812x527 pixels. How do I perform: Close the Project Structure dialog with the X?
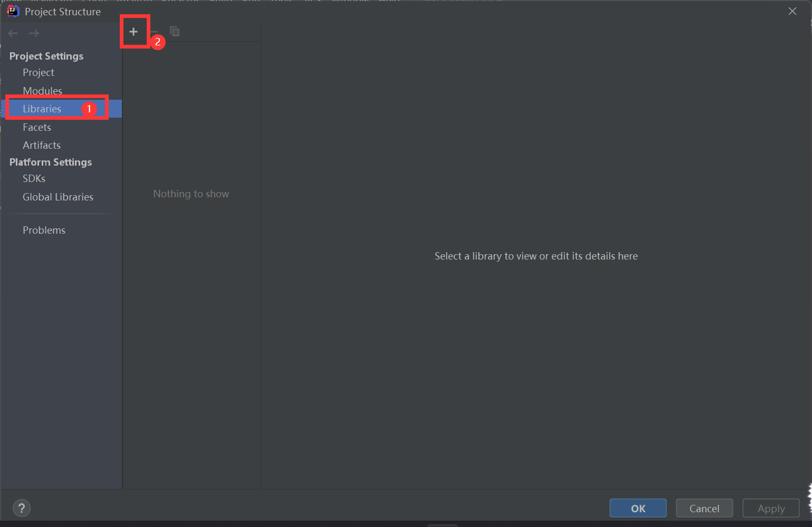[x=792, y=11]
